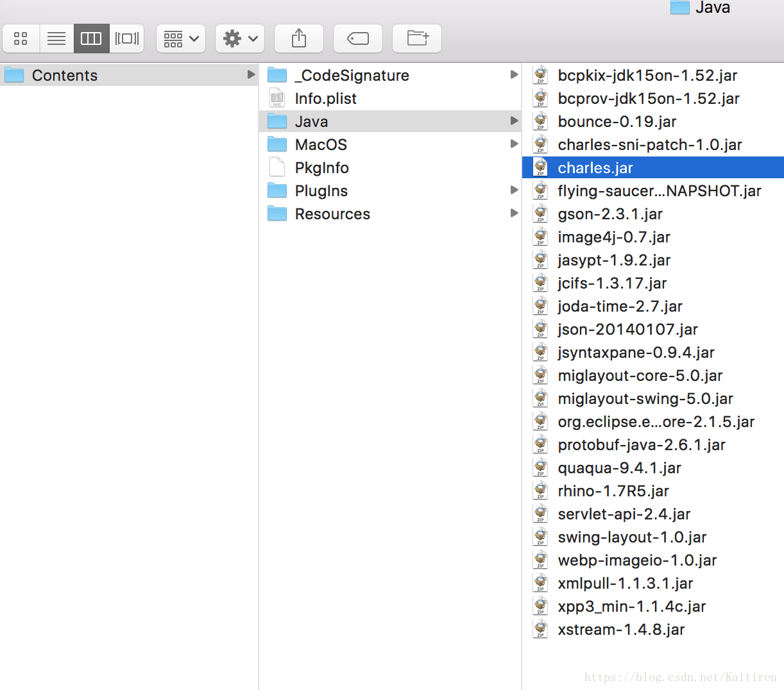The height and width of the screenshot is (690, 784).
Task: Open the PlugIns folder
Action: pyautogui.click(x=390, y=190)
